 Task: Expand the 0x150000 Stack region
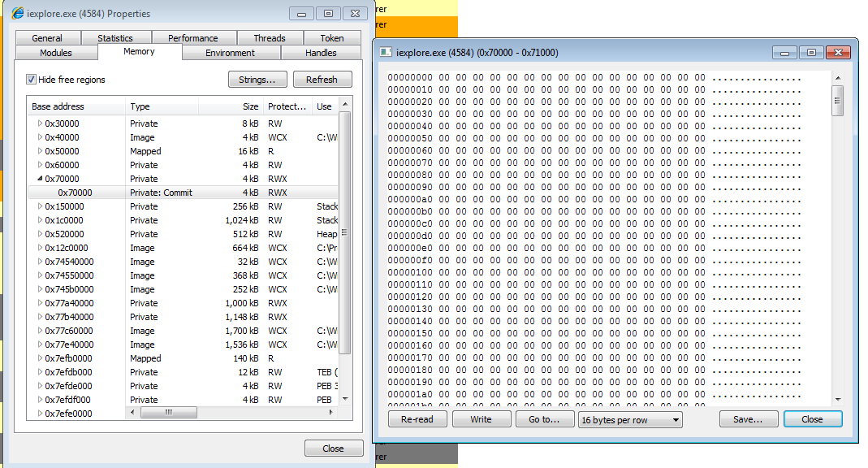click(40, 206)
